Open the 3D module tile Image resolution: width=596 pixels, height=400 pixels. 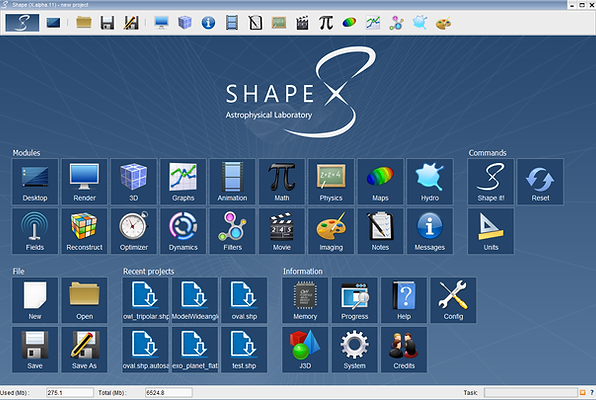pos(134,182)
